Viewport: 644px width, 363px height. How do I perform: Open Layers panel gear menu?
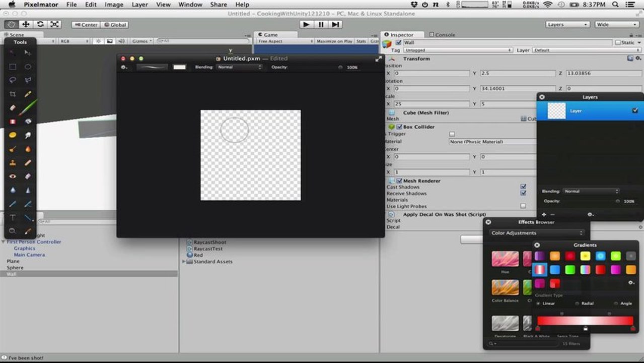[x=590, y=215]
